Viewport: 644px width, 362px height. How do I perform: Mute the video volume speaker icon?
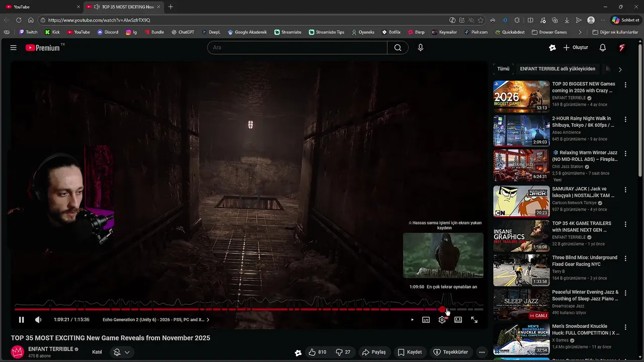(x=38, y=320)
